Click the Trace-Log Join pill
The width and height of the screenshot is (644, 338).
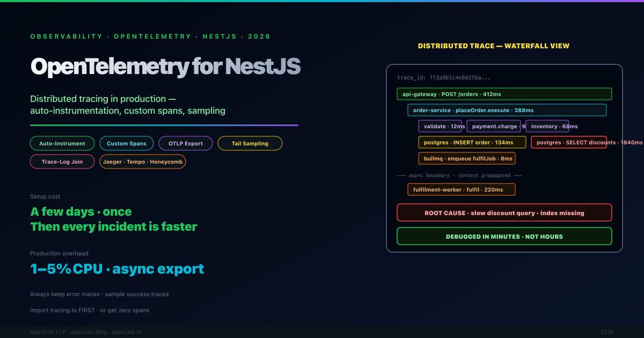pos(62,161)
